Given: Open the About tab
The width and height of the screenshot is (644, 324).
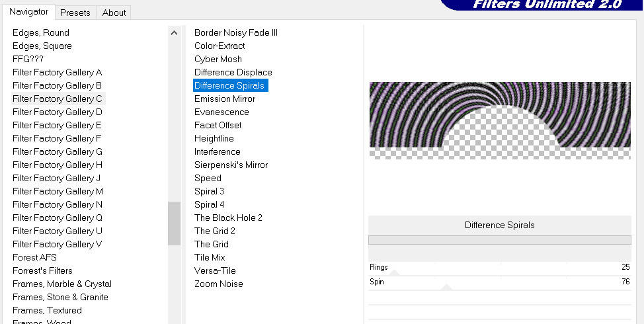Looking at the screenshot, I should (x=114, y=13).
